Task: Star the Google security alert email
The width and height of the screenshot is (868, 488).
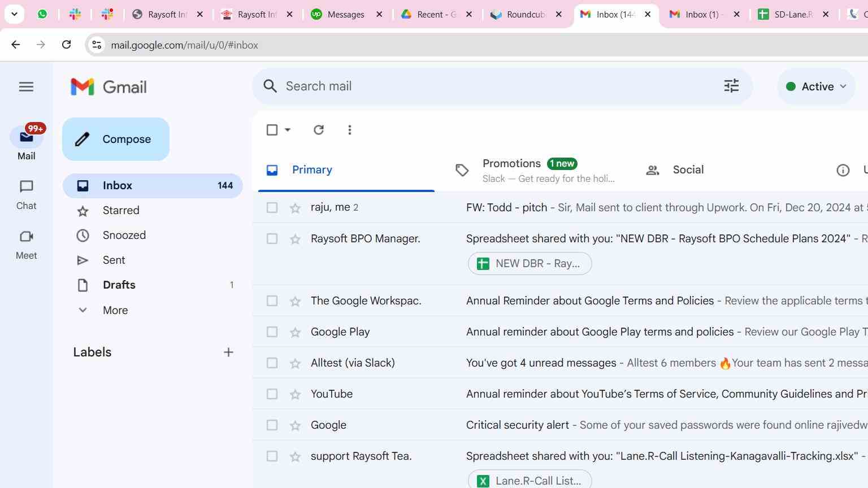Action: (295, 425)
